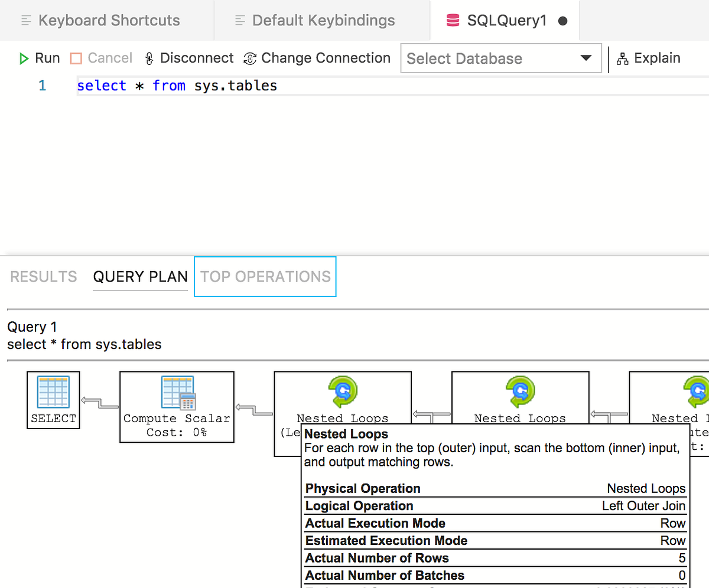Open the Select Database dropdown
The image size is (709, 588).
(501, 58)
